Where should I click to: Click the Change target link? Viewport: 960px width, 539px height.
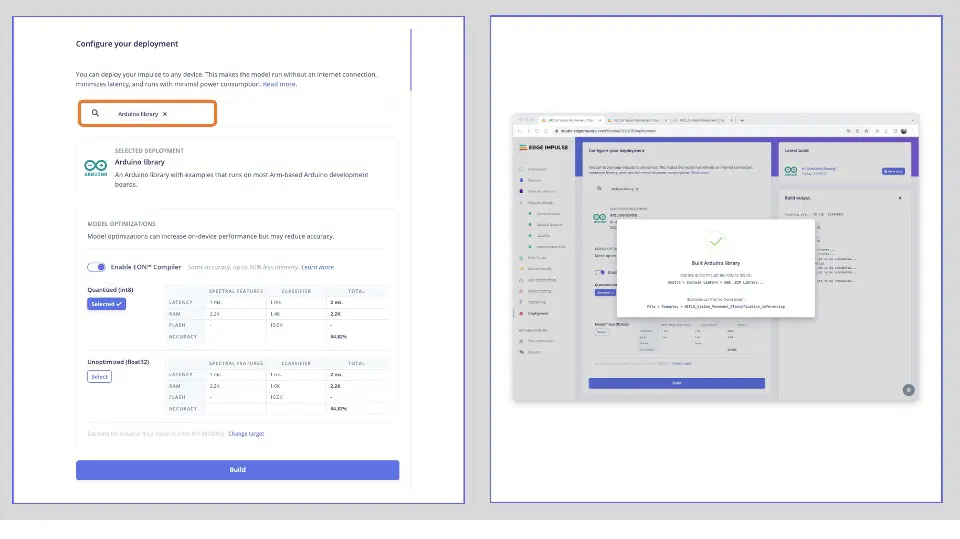(246, 434)
